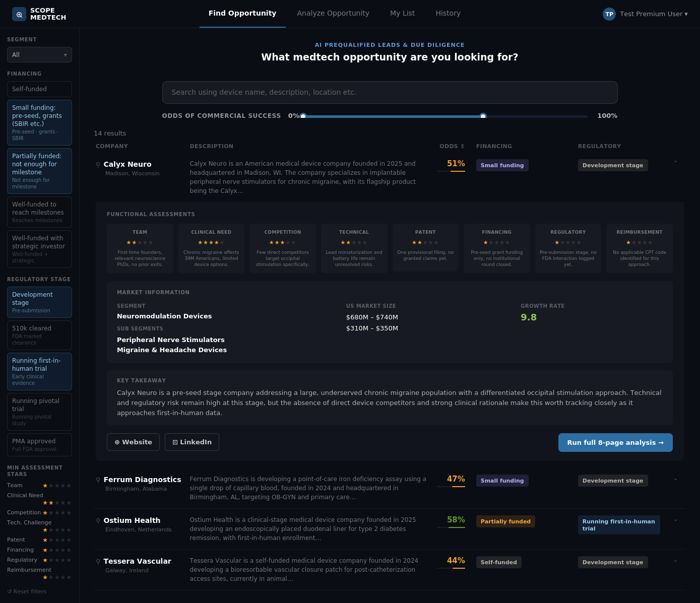Click the Reset filters link
This screenshot has height=603, width=700.
pyautogui.click(x=27, y=591)
